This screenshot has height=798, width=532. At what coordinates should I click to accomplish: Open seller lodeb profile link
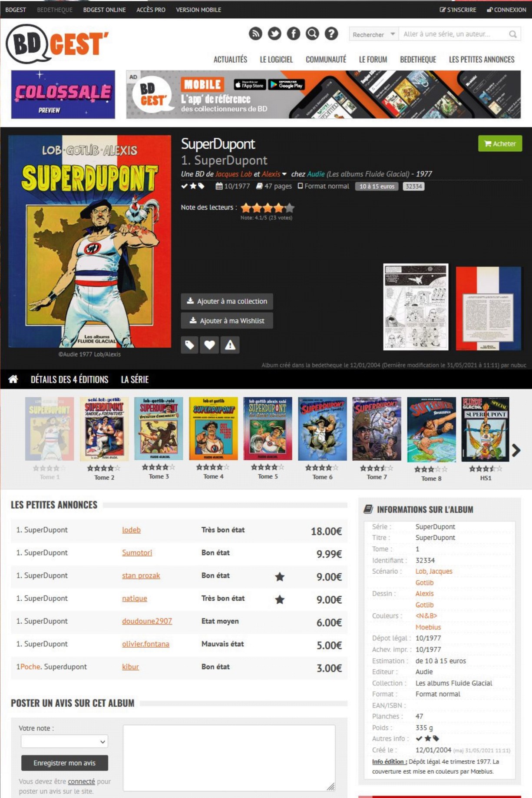pos(131,530)
